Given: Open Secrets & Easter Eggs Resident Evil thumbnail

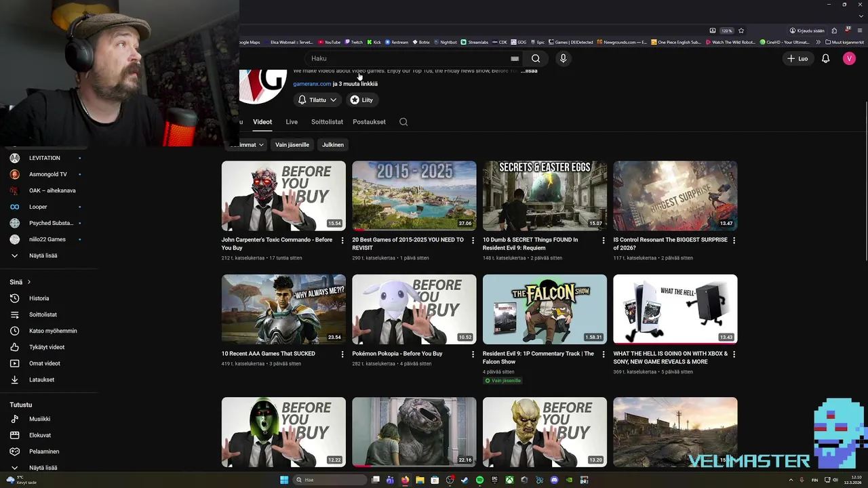Looking at the screenshot, I should pos(545,196).
